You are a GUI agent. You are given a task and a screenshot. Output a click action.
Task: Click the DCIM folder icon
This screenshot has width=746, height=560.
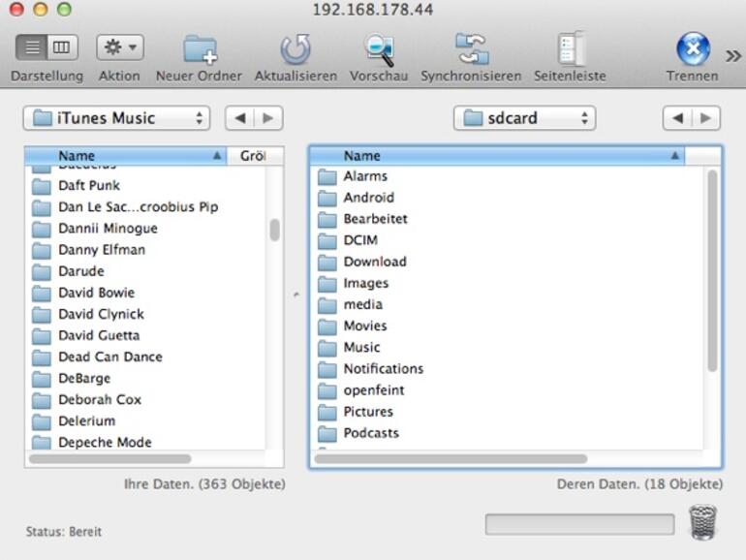[x=327, y=241]
